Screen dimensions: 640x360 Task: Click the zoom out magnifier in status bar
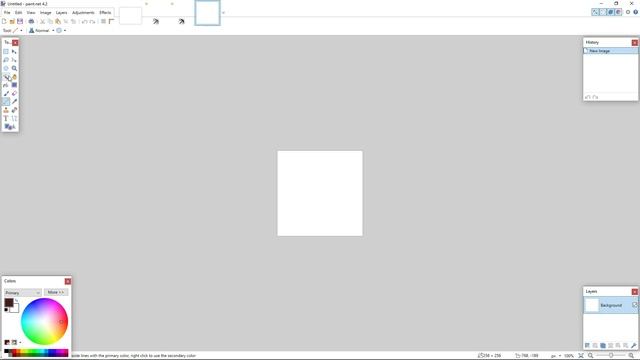(x=590, y=356)
